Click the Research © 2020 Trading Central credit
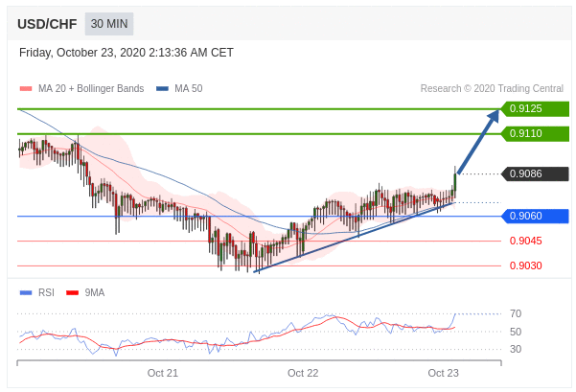The width and height of the screenshot is (576, 392). [492, 88]
